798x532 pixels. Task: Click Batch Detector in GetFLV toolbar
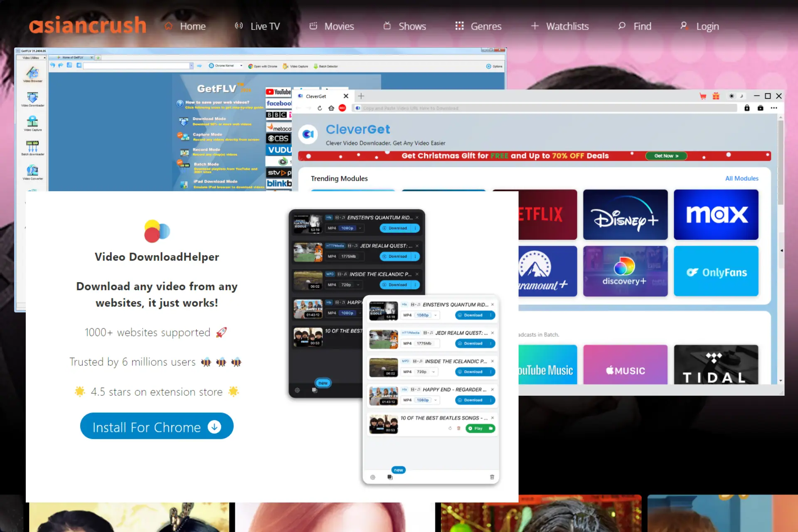tap(325, 66)
